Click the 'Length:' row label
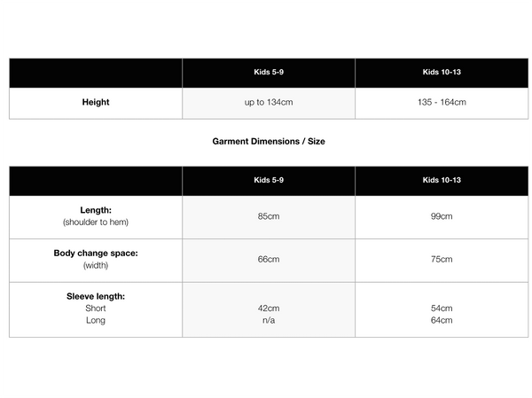 (x=96, y=210)
